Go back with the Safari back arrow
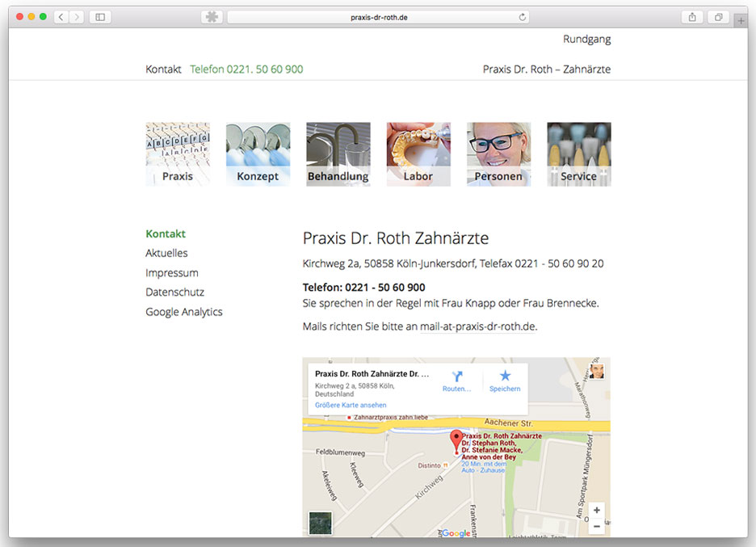Image resolution: width=756 pixels, height=547 pixels. (61, 17)
